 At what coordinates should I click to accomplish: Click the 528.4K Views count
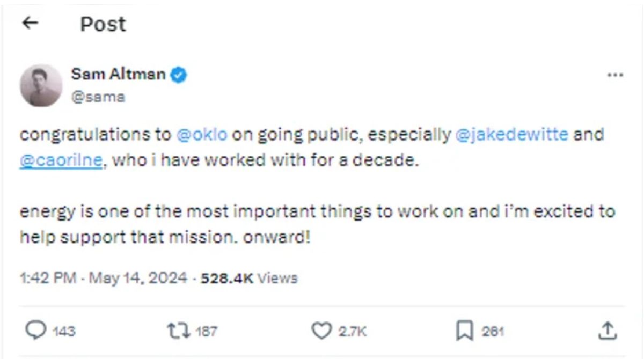tap(248, 278)
